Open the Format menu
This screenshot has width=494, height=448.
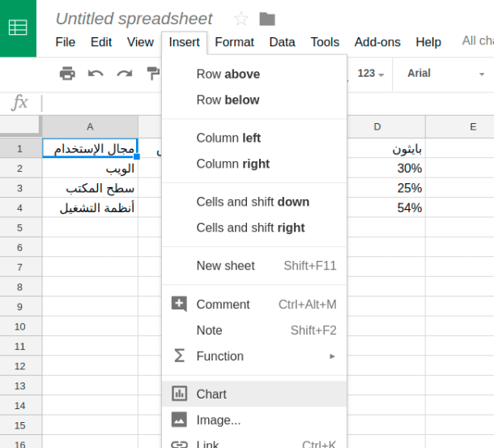pyautogui.click(x=234, y=42)
